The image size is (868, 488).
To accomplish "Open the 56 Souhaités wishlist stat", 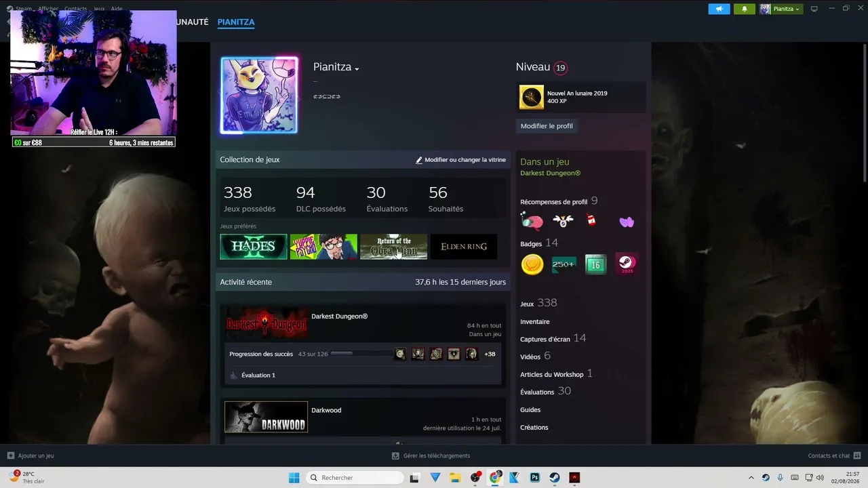I will [x=446, y=199].
